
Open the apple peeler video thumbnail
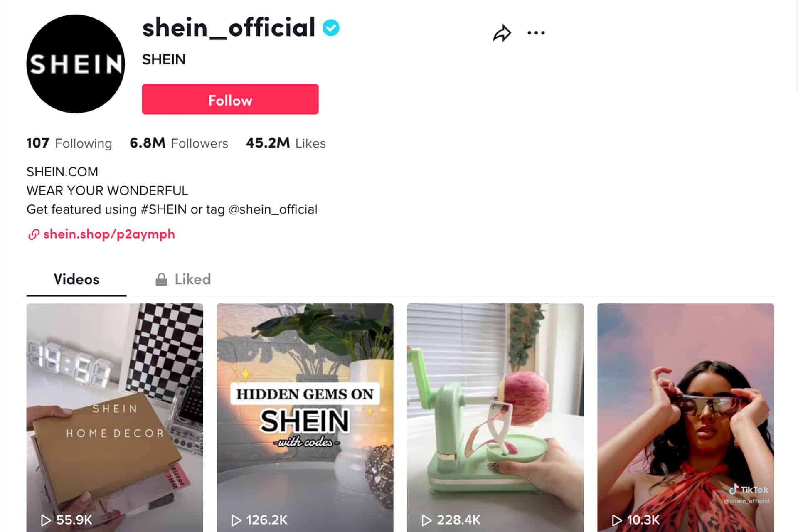pyautogui.click(x=495, y=418)
